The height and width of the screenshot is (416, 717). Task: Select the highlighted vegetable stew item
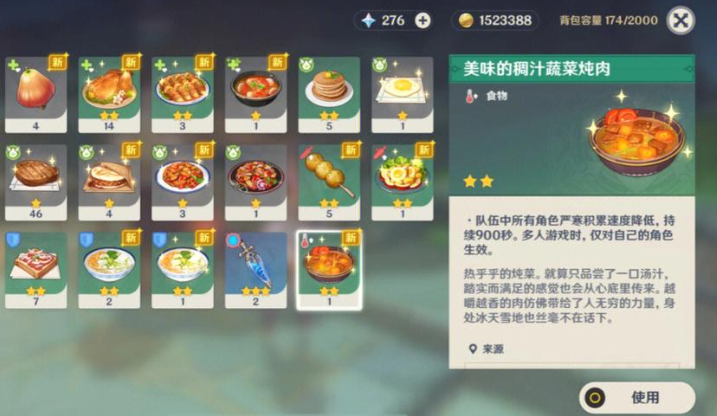(329, 270)
